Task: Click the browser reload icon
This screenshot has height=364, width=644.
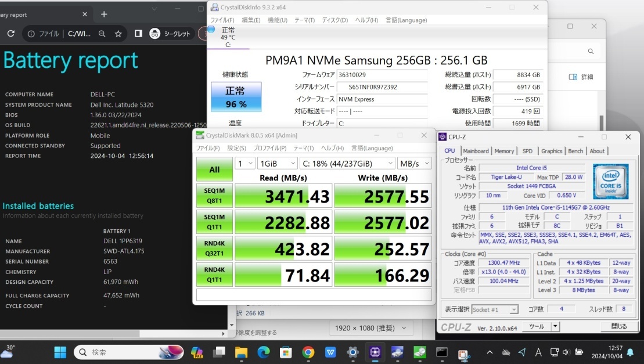Action: pos(10,34)
